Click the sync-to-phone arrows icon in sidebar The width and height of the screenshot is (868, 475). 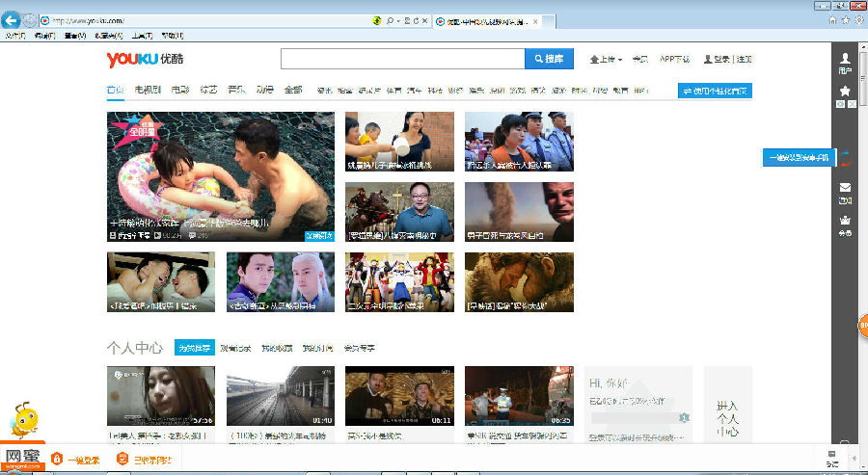(845, 158)
